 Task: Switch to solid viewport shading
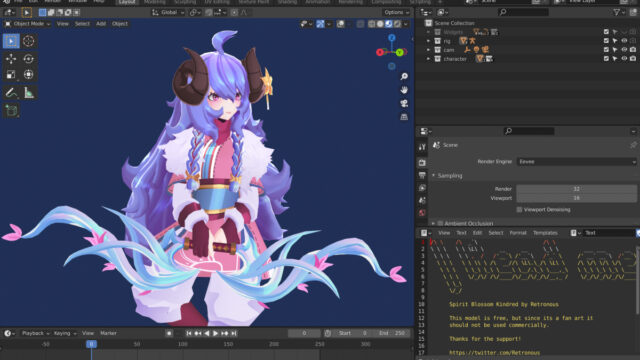(380, 24)
